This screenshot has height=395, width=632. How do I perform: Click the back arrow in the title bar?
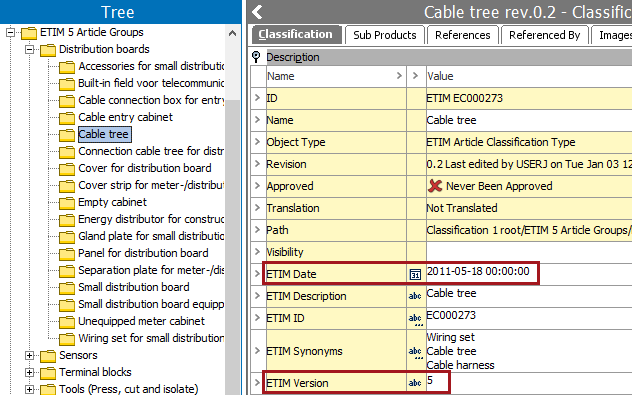257,12
